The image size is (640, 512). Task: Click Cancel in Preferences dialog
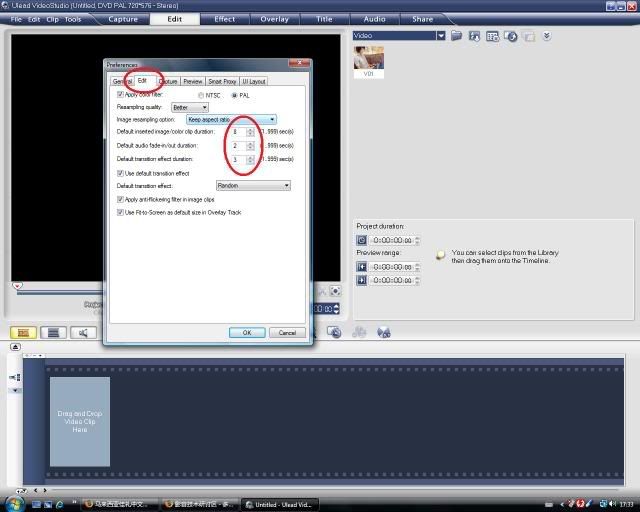286,332
